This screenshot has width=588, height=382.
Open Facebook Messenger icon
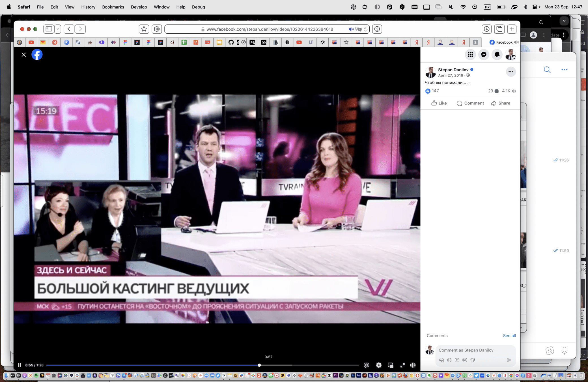point(484,55)
